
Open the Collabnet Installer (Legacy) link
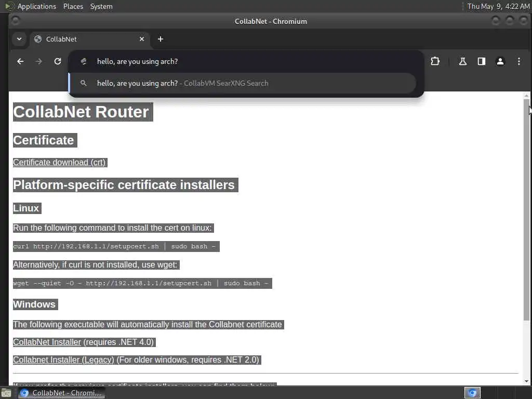pos(63,360)
